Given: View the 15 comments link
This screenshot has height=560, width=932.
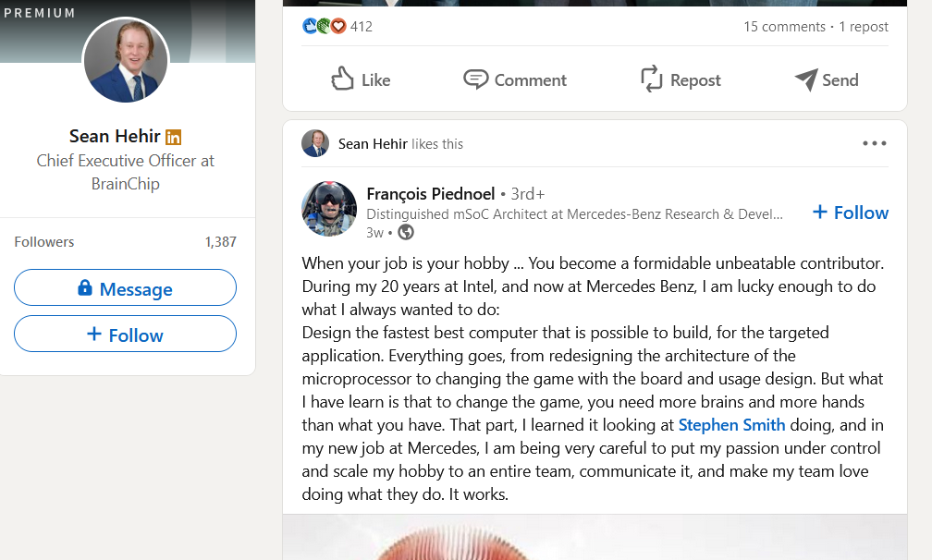Looking at the screenshot, I should [784, 27].
